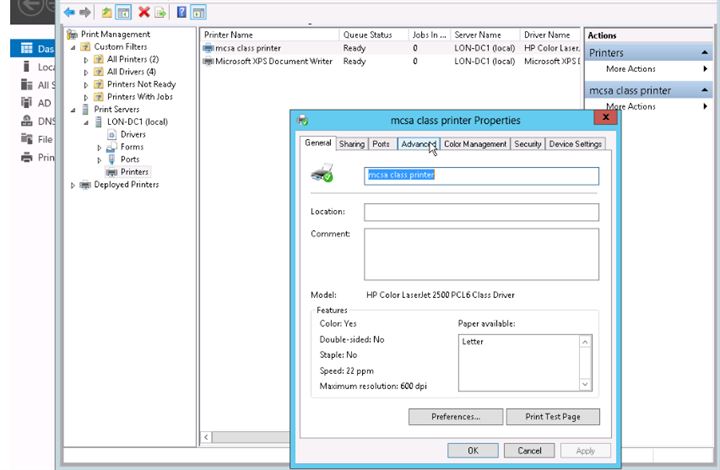Click the LON-DC1 (local) server icon
The width and height of the screenshot is (720, 470).
98,122
